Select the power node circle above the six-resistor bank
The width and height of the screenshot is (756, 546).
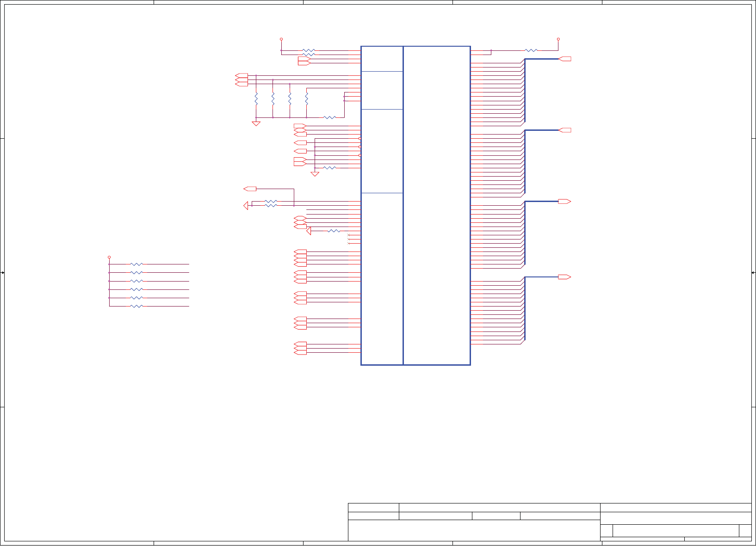pos(109,257)
